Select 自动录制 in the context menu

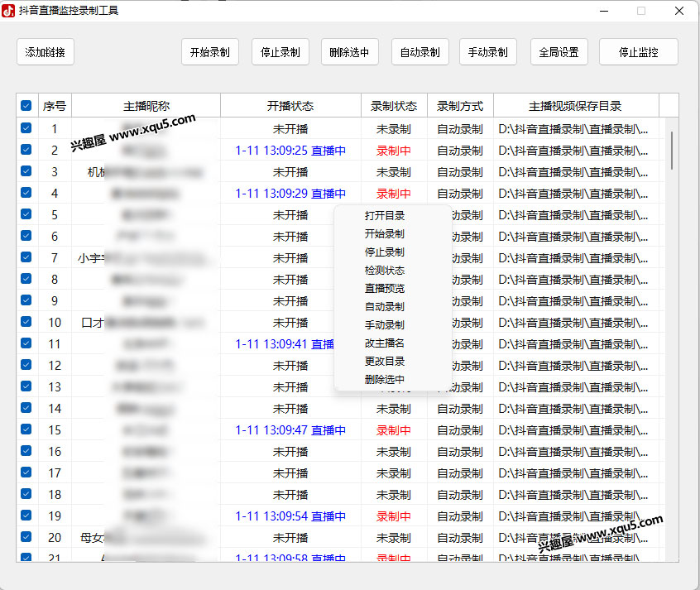point(385,307)
